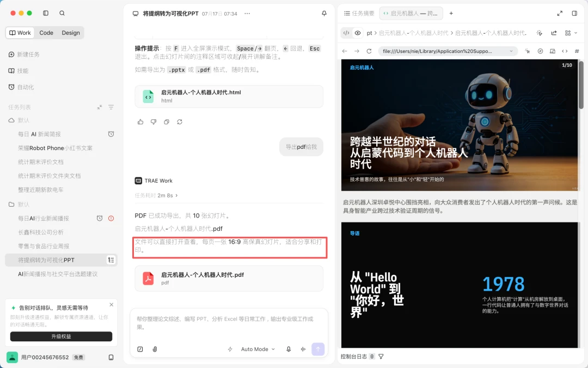This screenshot has height=368, width=588.
Task: Open 自动化 in the sidebar
Action: [21, 87]
